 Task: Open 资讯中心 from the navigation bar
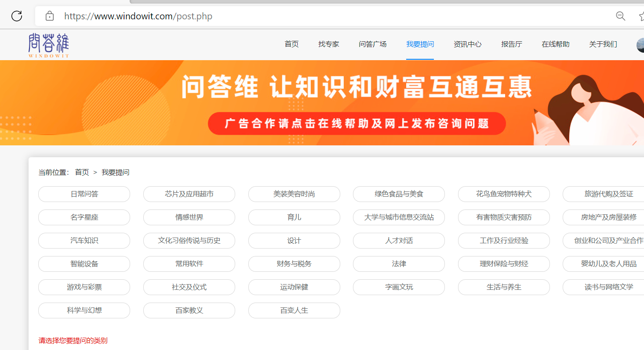467,44
